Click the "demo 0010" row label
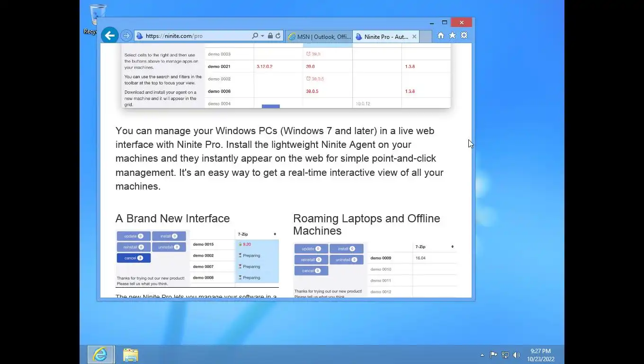Viewport: 644px width, 364px height. click(381, 269)
